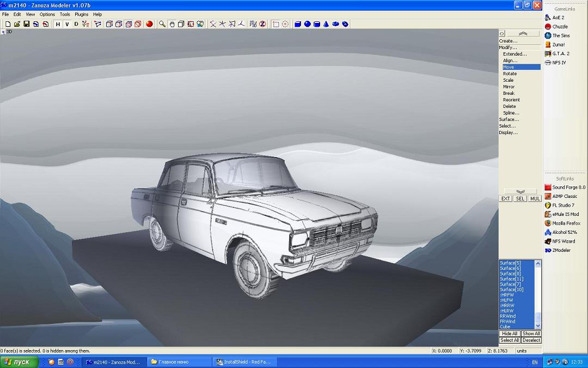Expand the Surface... command group

pos(509,119)
